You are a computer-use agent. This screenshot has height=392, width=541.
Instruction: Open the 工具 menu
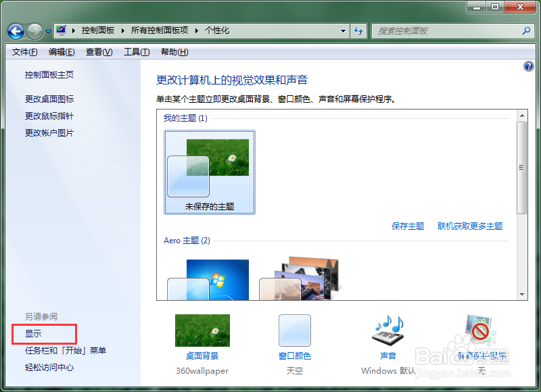click(137, 51)
